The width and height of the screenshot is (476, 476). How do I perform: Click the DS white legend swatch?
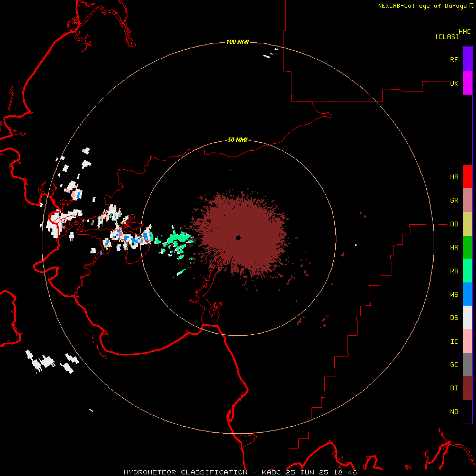[467, 317]
